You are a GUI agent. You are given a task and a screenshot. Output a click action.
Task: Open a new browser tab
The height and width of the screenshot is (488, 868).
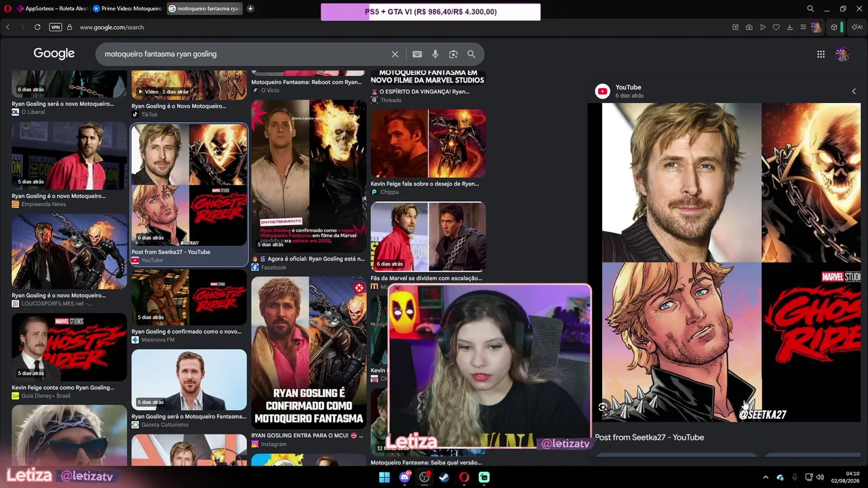[250, 9]
